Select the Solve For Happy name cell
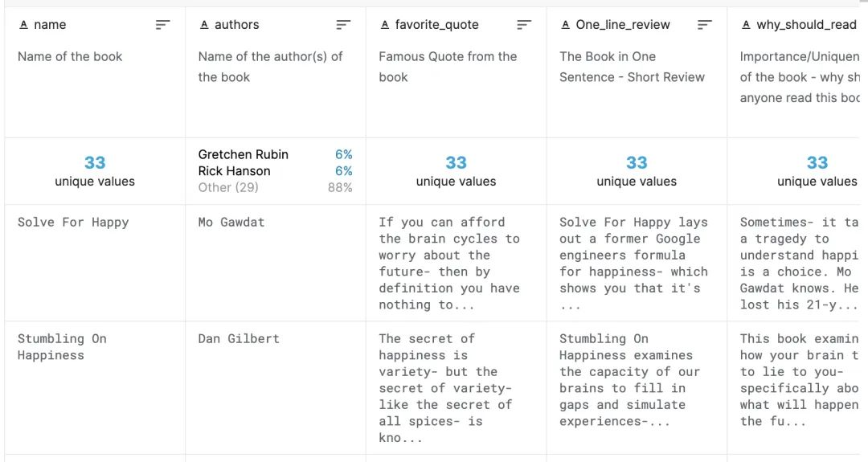This screenshot has width=868, height=462. point(73,223)
